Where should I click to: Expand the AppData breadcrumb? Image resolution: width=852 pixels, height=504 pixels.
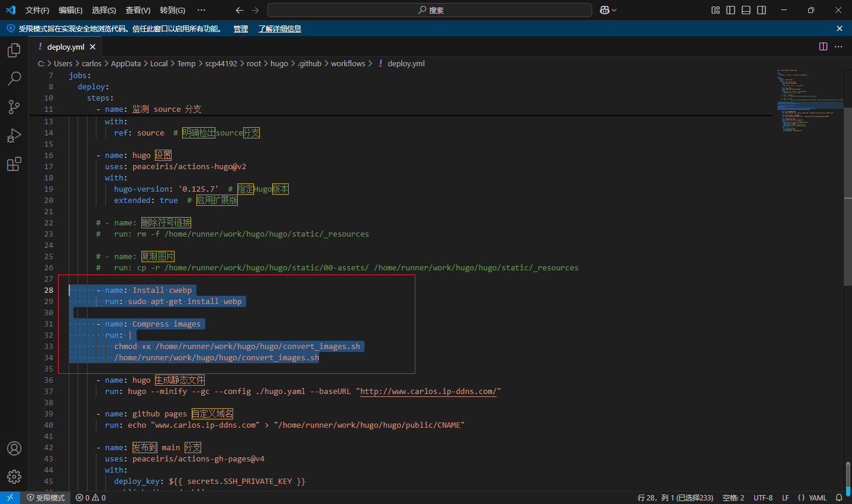coord(126,63)
